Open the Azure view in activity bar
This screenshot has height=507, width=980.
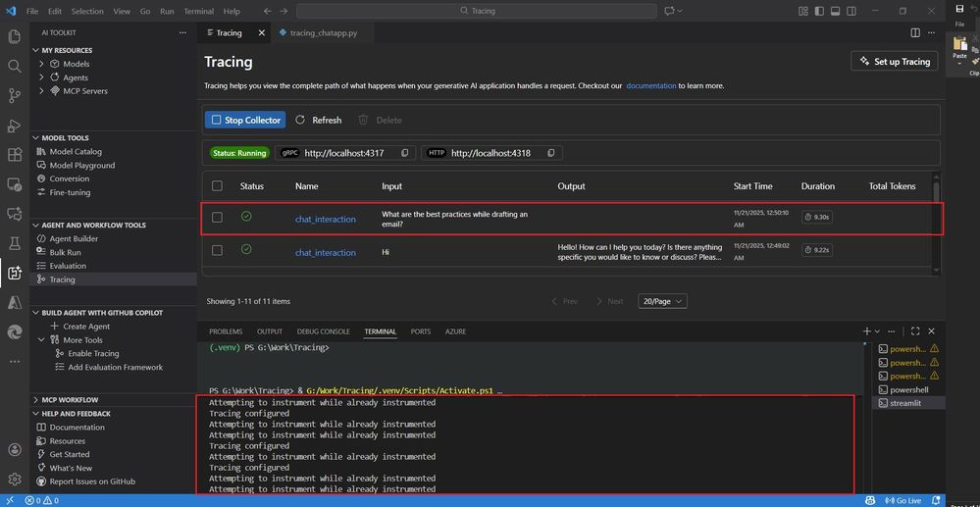coord(15,303)
